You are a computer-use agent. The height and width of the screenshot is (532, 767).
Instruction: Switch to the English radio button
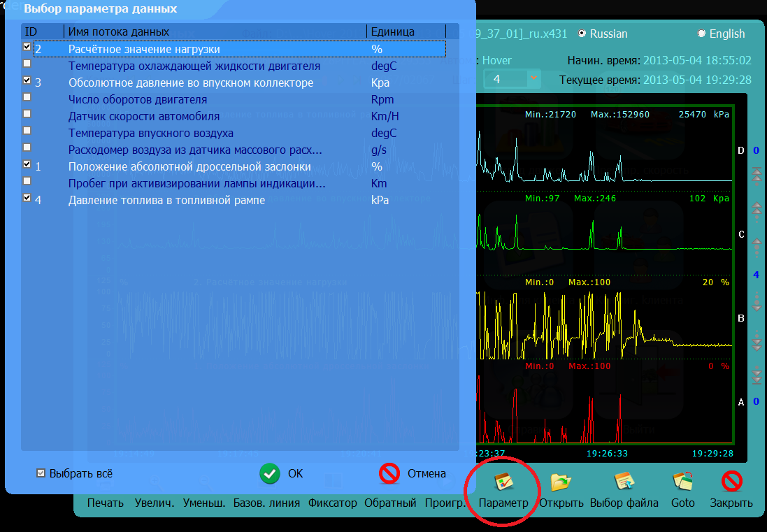(x=701, y=34)
